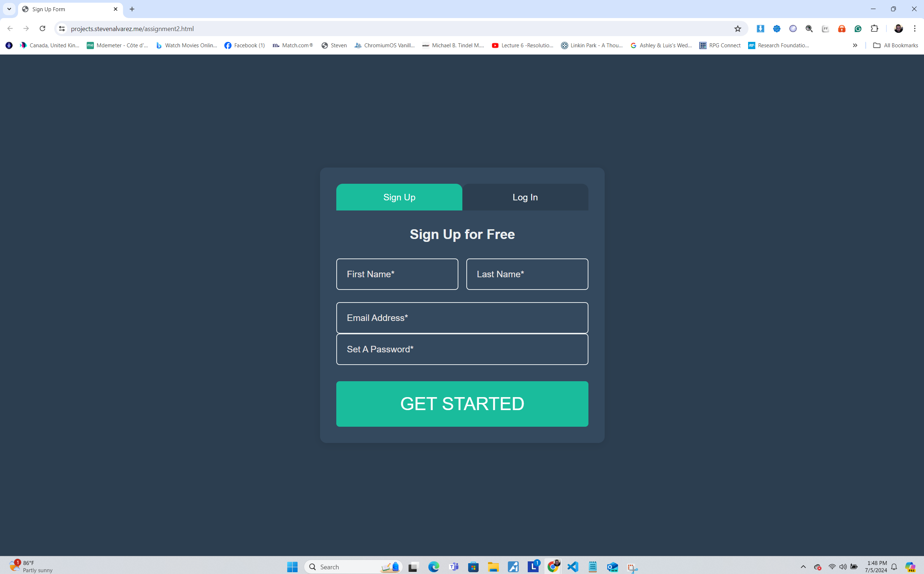Launch Microsoft Edge from the taskbar
924x574 pixels.
pyautogui.click(x=433, y=566)
